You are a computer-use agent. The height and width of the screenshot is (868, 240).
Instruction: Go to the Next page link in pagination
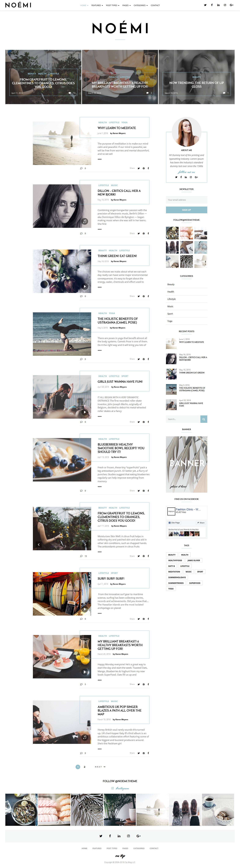coord(100,767)
